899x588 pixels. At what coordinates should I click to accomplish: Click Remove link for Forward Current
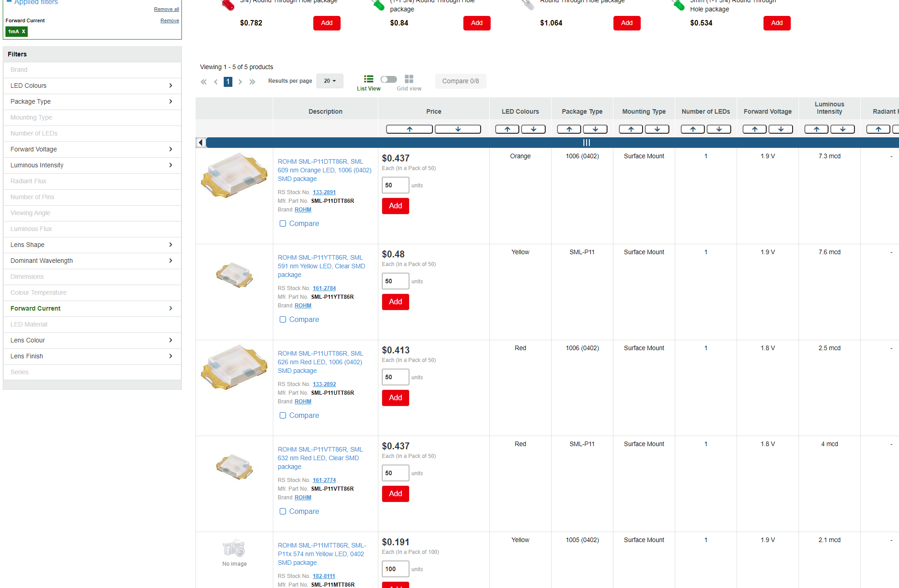(170, 20)
